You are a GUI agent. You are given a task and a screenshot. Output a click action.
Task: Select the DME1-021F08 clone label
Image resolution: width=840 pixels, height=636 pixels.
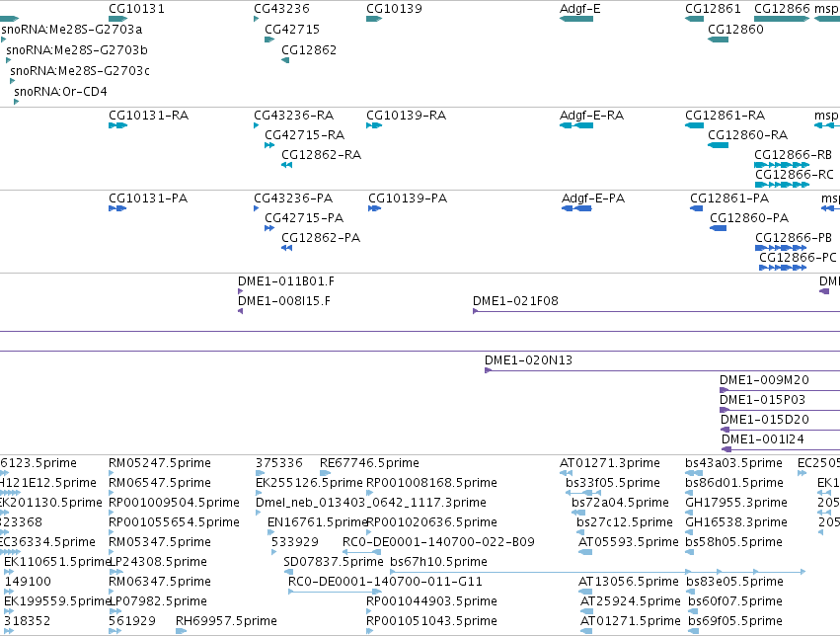pos(515,301)
